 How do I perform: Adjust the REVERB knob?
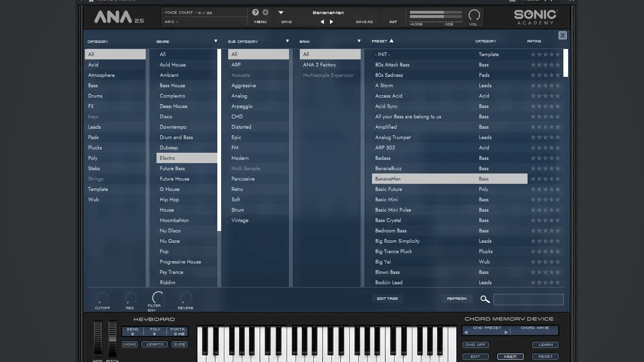(186, 298)
